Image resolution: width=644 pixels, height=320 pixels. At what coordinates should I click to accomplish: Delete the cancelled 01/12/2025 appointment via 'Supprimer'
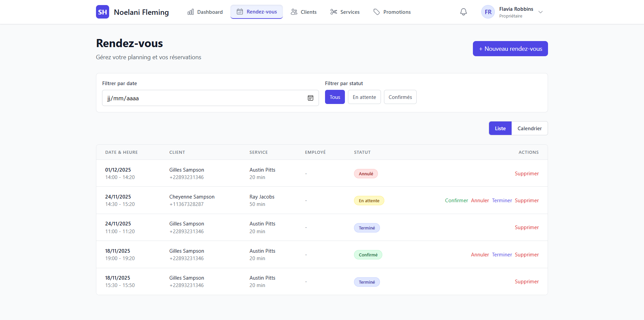[x=526, y=173]
